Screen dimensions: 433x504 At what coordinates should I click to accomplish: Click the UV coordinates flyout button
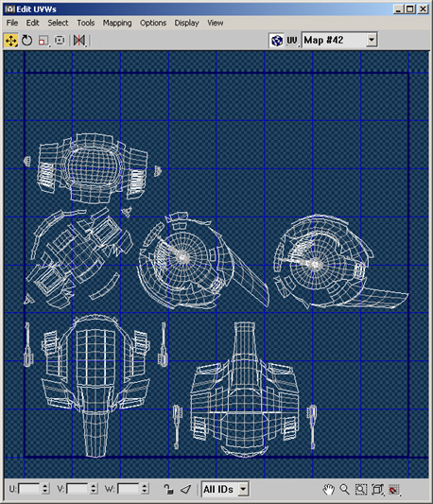pos(292,41)
